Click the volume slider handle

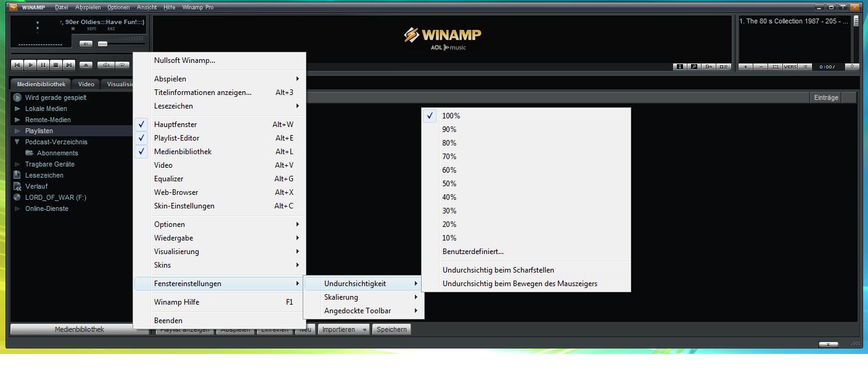tap(102, 44)
